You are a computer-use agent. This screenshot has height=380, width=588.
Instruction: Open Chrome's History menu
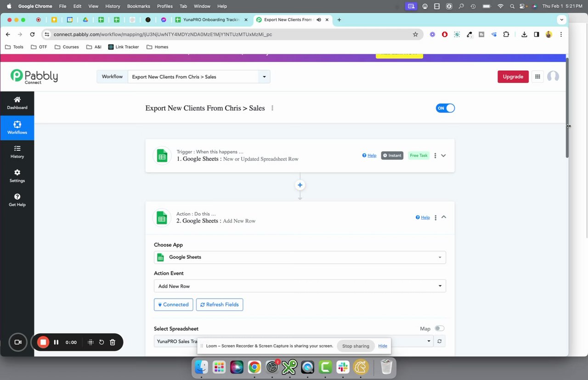(113, 6)
